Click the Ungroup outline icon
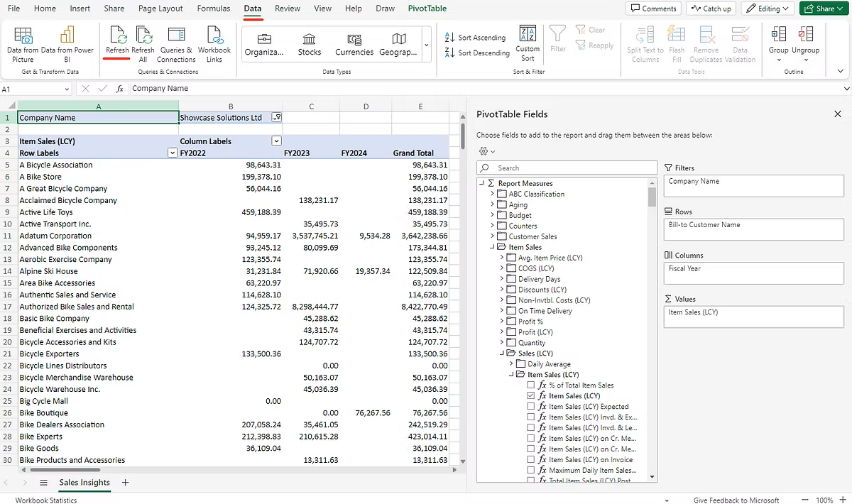This screenshot has width=852, height=504. pyautogui.click(x=805, y=35)
